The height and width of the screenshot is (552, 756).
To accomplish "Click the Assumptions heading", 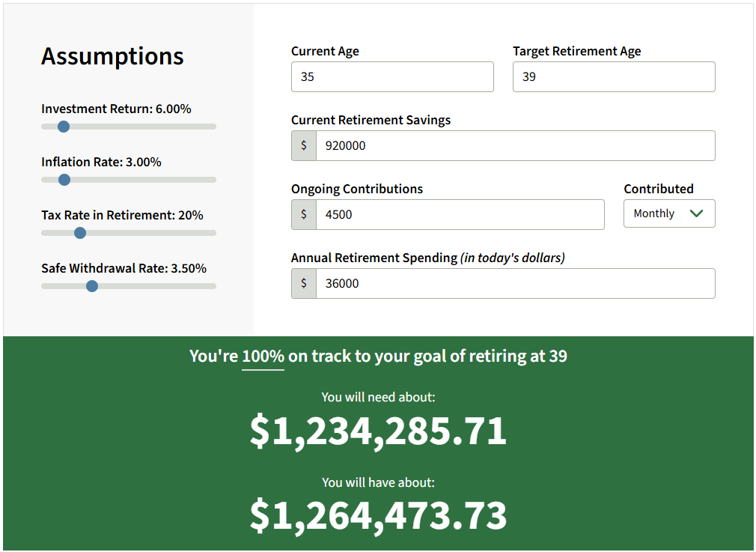I will click(x=112, y=57).
